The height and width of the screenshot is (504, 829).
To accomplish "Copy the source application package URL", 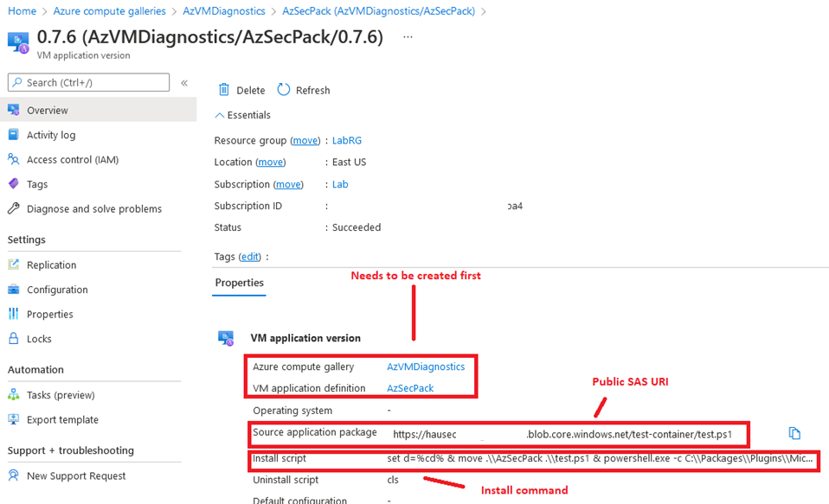I will coord(794,433).
